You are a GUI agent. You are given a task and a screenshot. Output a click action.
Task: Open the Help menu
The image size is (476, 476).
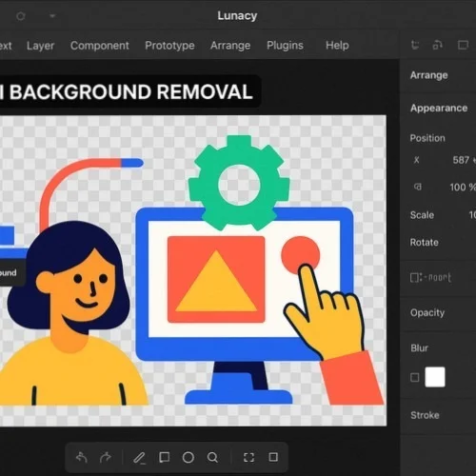click(x=337, y=46)
